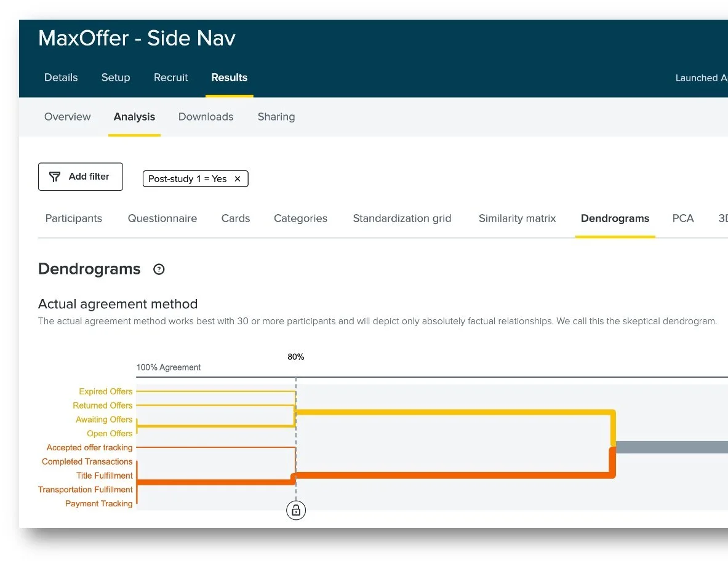Open the Setup tab

point(116,78)
